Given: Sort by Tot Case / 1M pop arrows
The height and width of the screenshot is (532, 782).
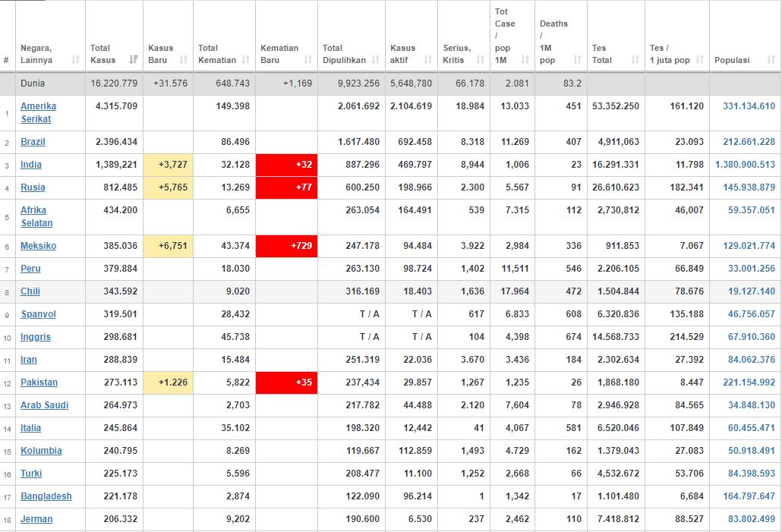Looking at the screenshot, I should point(525,60).
